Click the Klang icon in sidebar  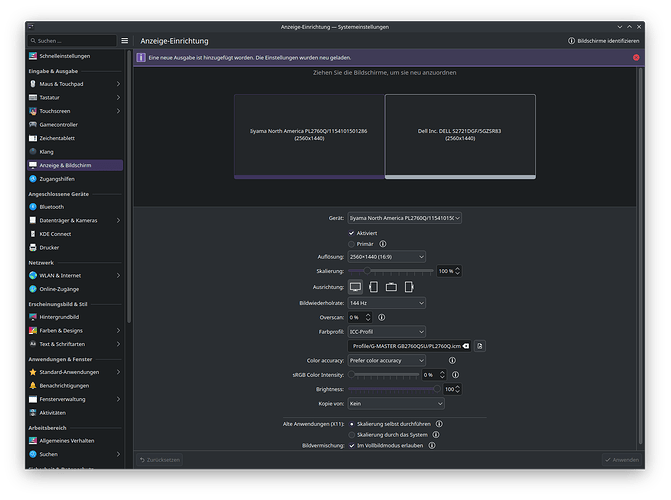(x=33, y=152)
